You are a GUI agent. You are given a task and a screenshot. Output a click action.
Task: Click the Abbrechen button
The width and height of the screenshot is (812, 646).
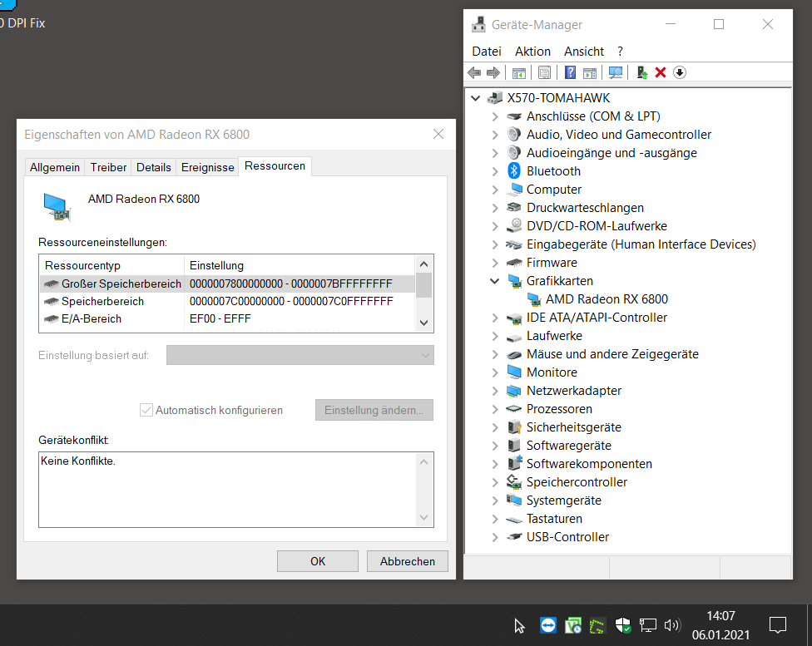pyautogui.click(x=407, y=561)
